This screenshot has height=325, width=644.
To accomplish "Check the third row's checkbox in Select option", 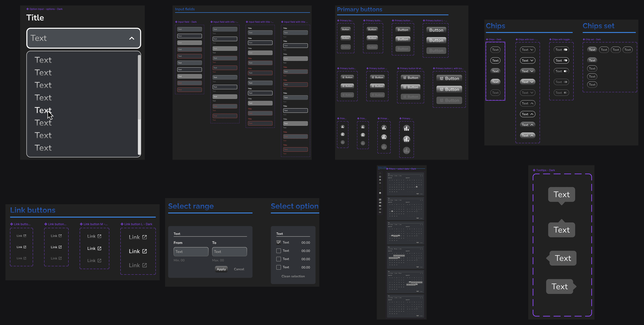I will coord(278,259).
